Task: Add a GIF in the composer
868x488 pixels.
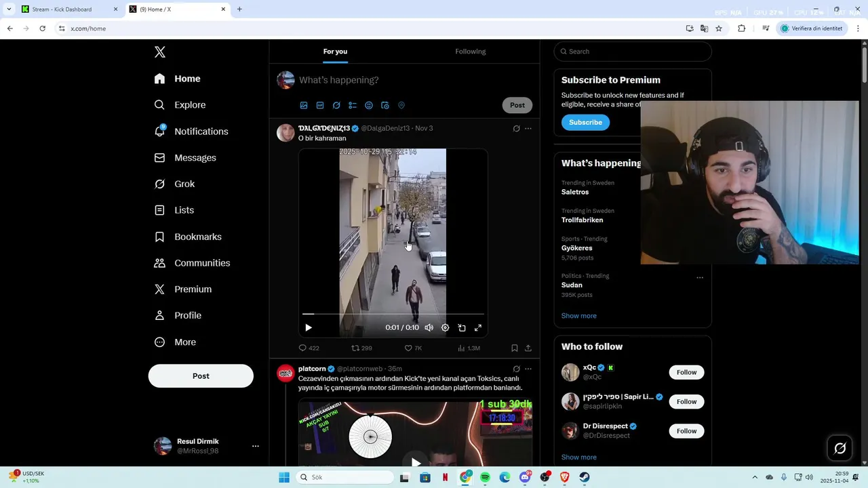Action: click(x=320, y=106)
